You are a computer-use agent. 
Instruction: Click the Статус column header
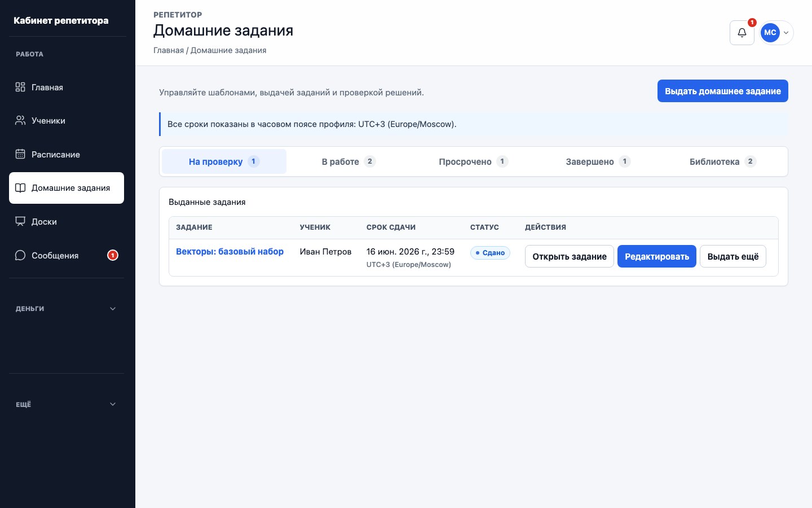pos(484,227)
